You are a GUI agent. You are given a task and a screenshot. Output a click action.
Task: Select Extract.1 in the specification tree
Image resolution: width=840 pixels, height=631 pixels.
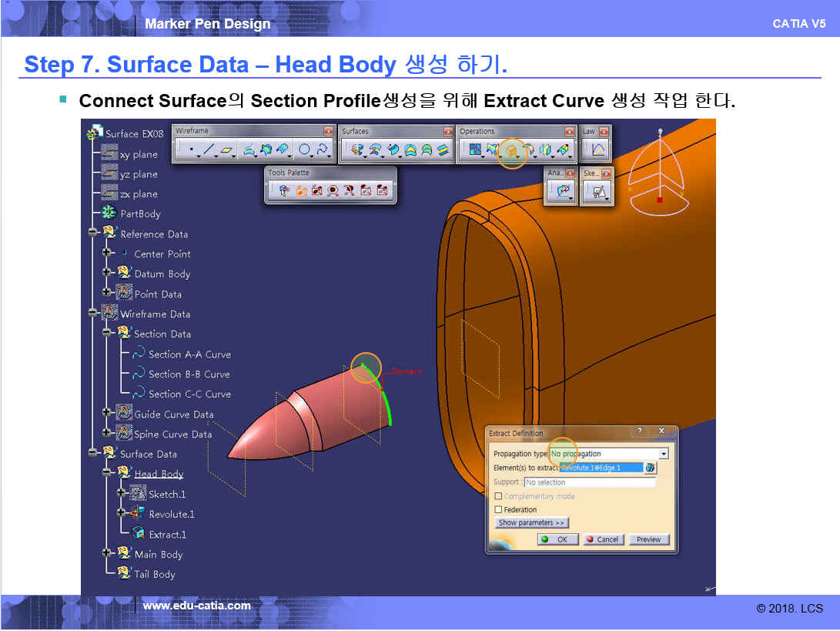click(x=166, y=534)
